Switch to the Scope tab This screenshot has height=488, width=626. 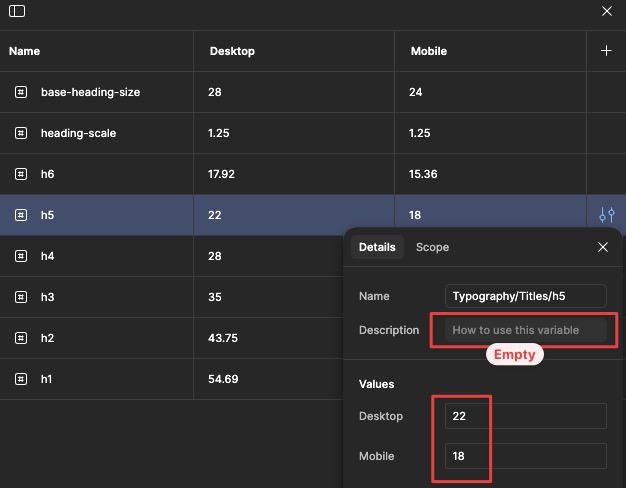coord(432,247)
